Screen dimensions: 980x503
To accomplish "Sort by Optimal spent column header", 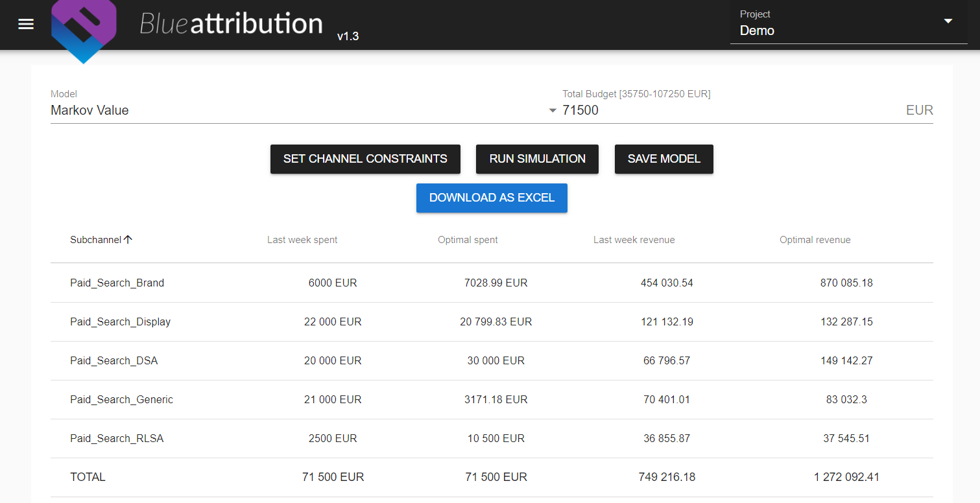I will pyautogui.click(x=468, y=240).
